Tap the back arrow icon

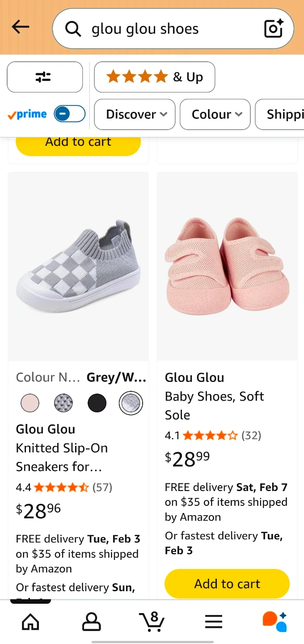click(x=21, y=28)
